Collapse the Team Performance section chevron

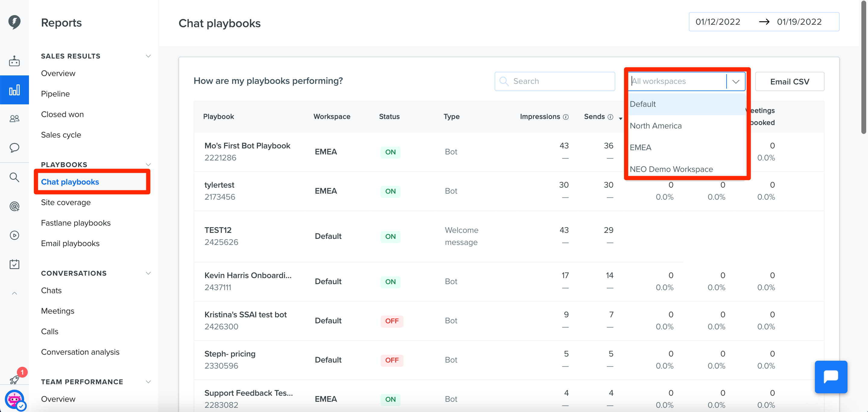[x=148, y=382]
